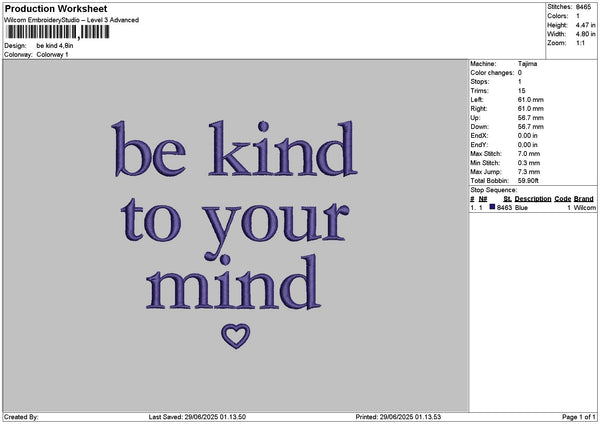Click the 'Brand' column header
The image size is (600, 424).
584,199
